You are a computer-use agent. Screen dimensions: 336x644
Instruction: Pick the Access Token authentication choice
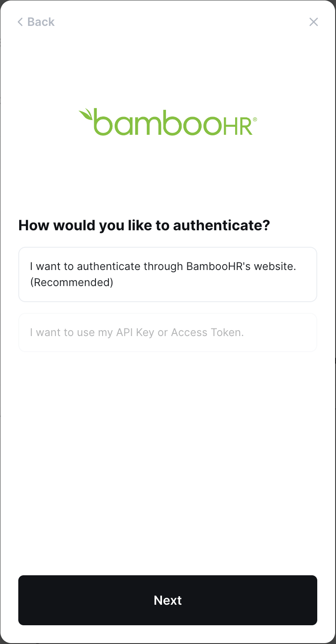pos(168,332)
